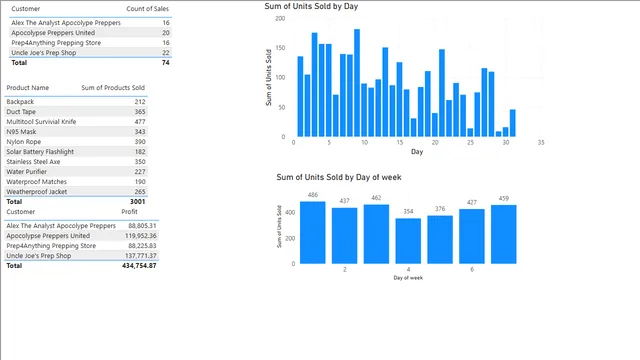The width and height of the screenshot is (640, 360).
Task: Select the Day 3 bar in the Sum of Units Sold by Day chart
Action: click(315, 84)
